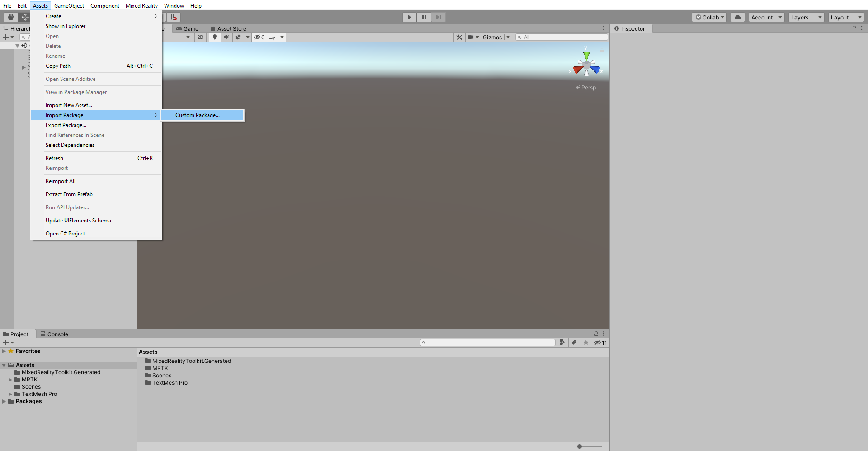
Task: Start Play mode with Play button
Action: (x=409, y=17)
